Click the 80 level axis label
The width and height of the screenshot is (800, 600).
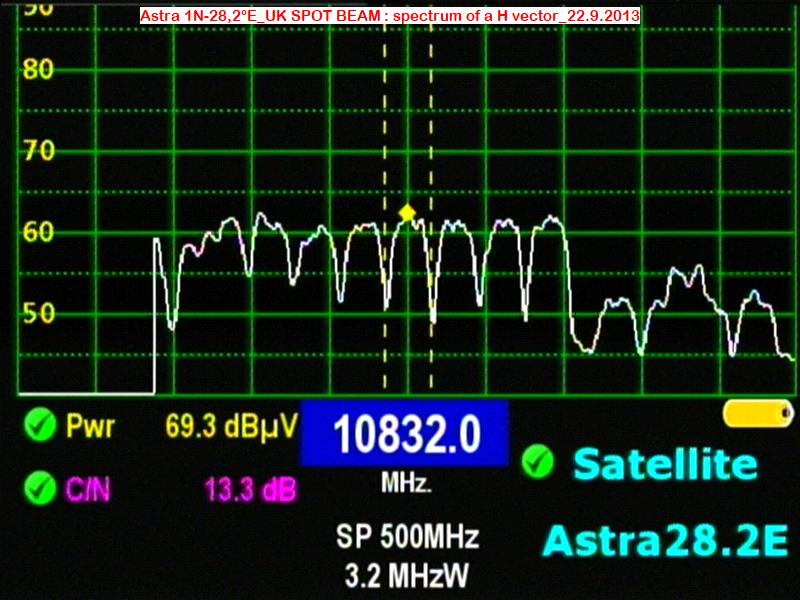point(39,70)
